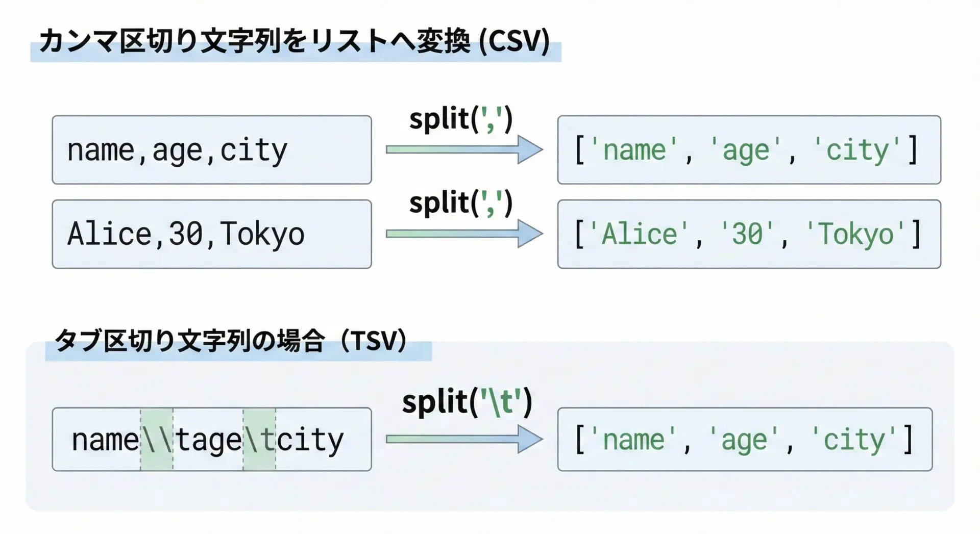Click the second green highlighted tab separator
The image size is (980, 534).
[259, 439]
